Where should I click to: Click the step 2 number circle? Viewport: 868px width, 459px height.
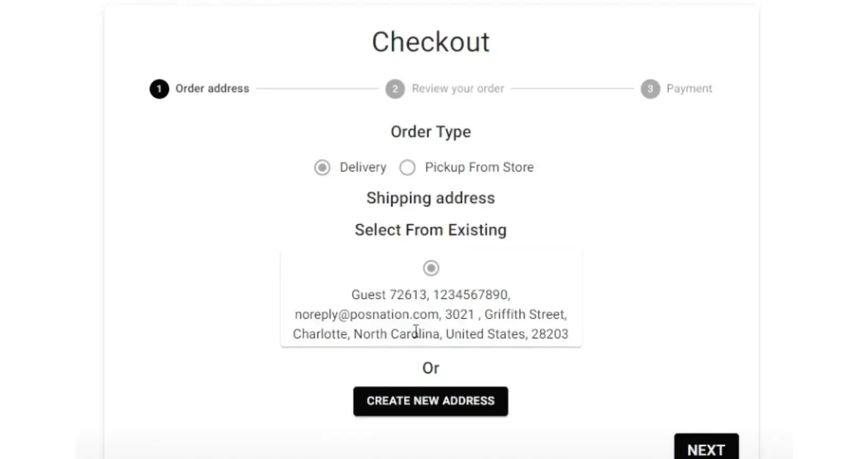point(395,89)
